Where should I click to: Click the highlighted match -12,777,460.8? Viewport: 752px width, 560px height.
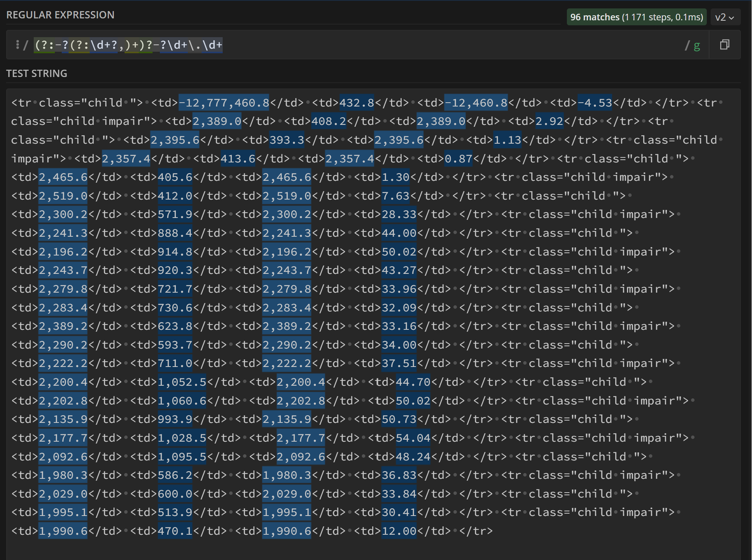224,103
